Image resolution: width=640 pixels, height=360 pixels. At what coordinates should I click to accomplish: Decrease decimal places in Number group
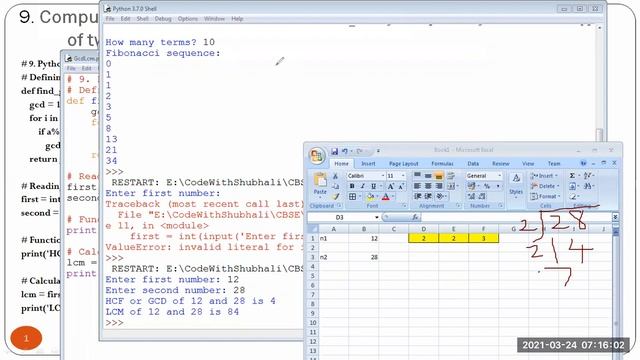482,196
